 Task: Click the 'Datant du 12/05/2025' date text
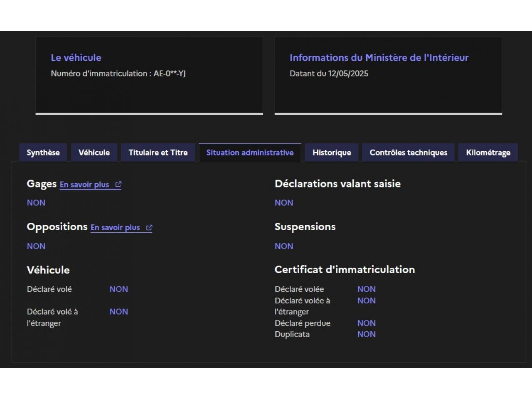click(329, 74)
